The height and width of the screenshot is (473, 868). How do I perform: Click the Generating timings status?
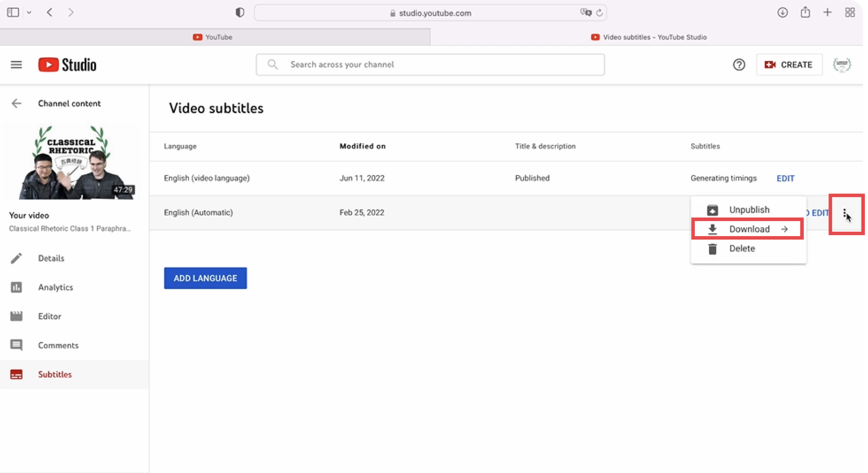[724, 178]
